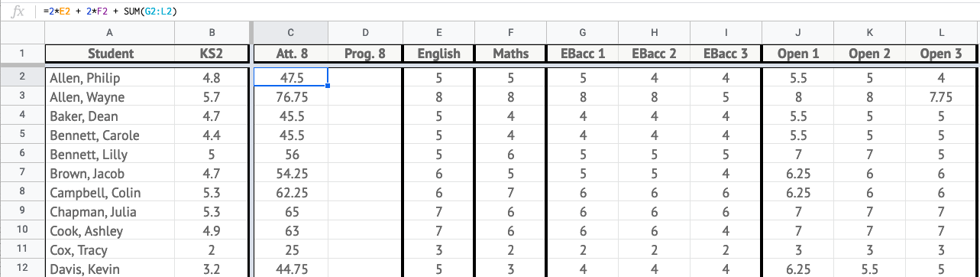
Task: Select column G header
Action: [x=583, y=33]
